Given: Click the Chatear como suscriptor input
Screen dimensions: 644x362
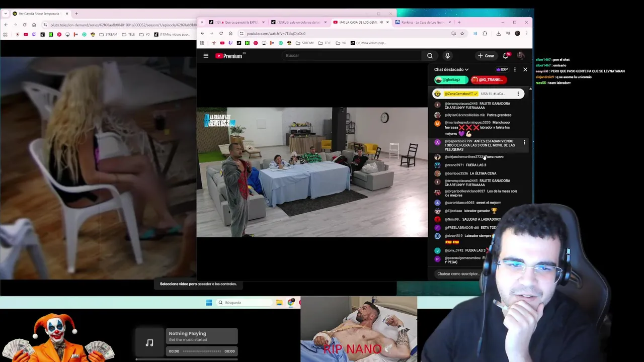Looking at the screenshot, I should pyautogui.click(x=459, y=274).
